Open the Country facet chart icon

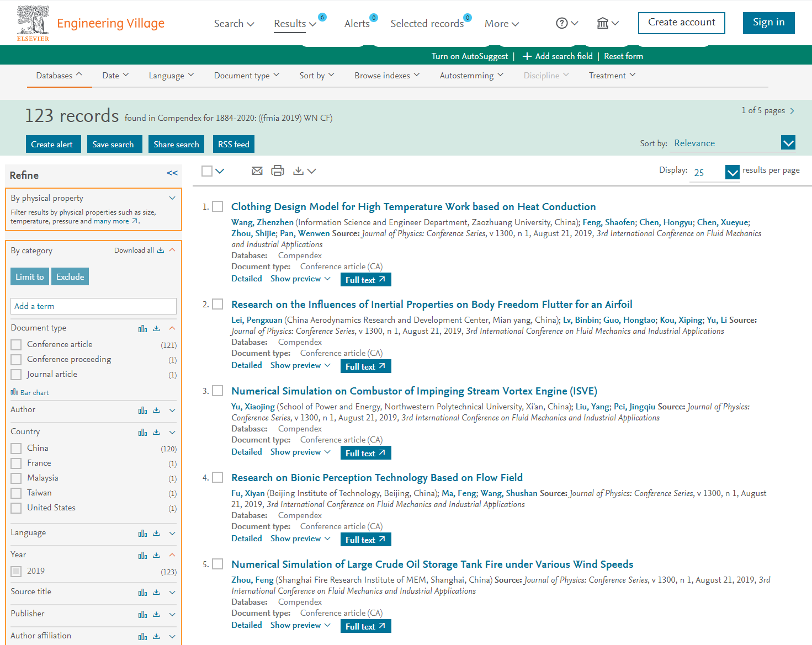point(143,433)
